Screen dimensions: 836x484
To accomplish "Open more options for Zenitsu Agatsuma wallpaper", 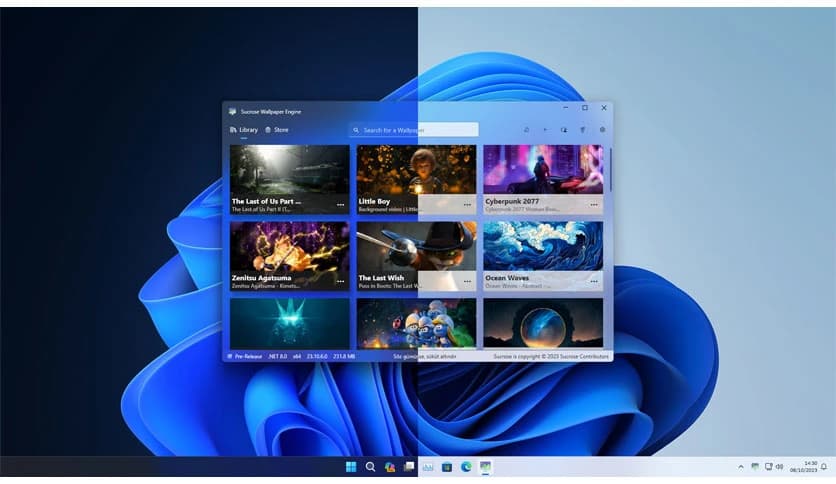I will click(x=340, y=281).
